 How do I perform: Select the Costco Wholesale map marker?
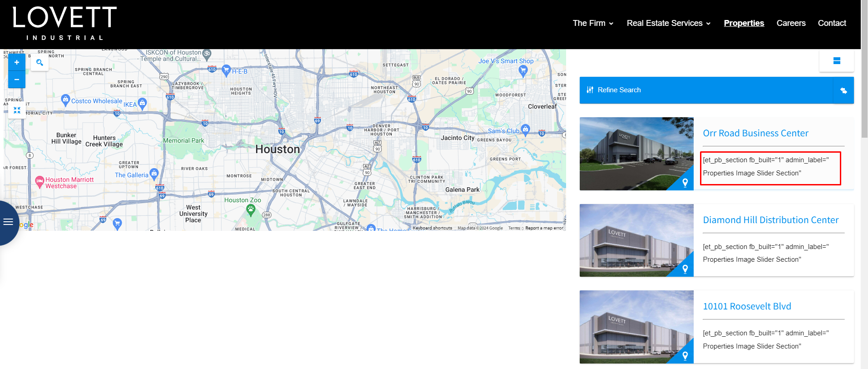click(x=65, y=99)
